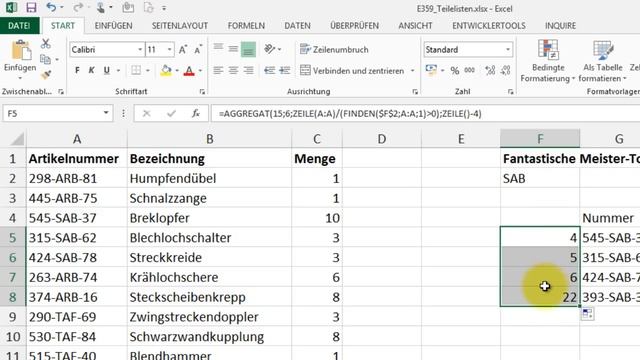Open the DATEI tab
Image resolution: width=640 pixels, height=360 pixels.
point(19,25)
